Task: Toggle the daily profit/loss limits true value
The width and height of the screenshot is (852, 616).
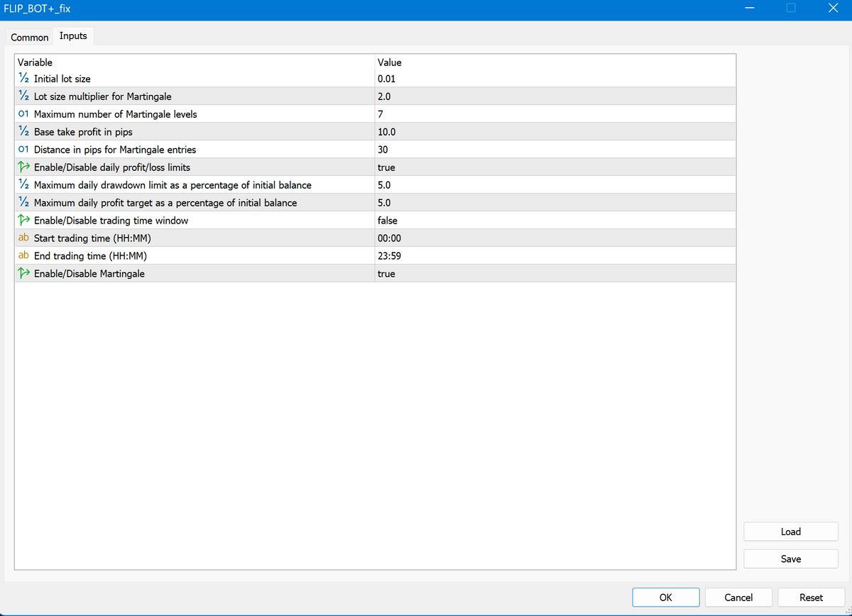Action: click(386, 167)
